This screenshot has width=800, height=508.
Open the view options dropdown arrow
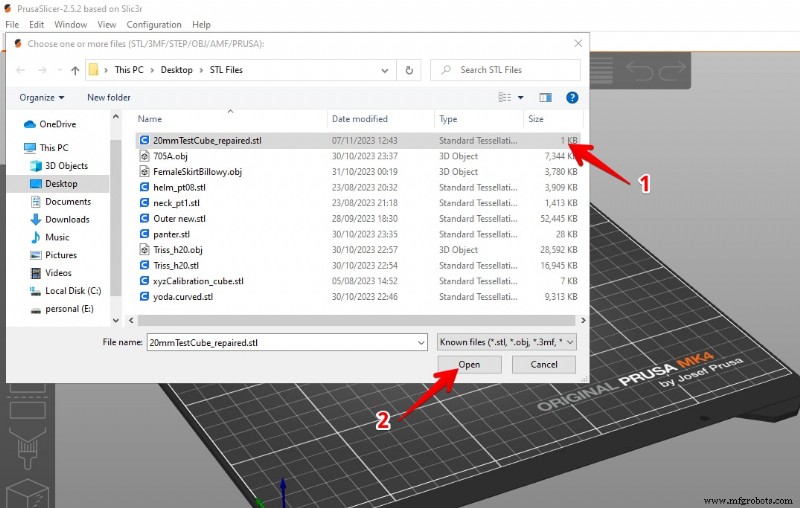click(x=520, y=97)
